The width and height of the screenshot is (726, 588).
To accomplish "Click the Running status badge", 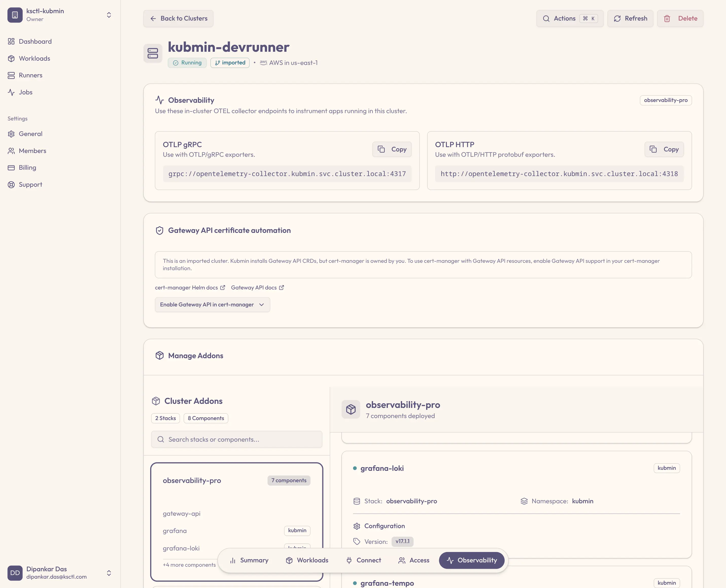I will [x=187, y=63].
